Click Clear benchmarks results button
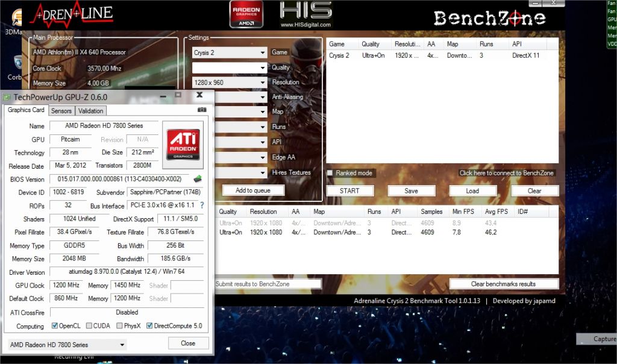 (x=503, y=284)
